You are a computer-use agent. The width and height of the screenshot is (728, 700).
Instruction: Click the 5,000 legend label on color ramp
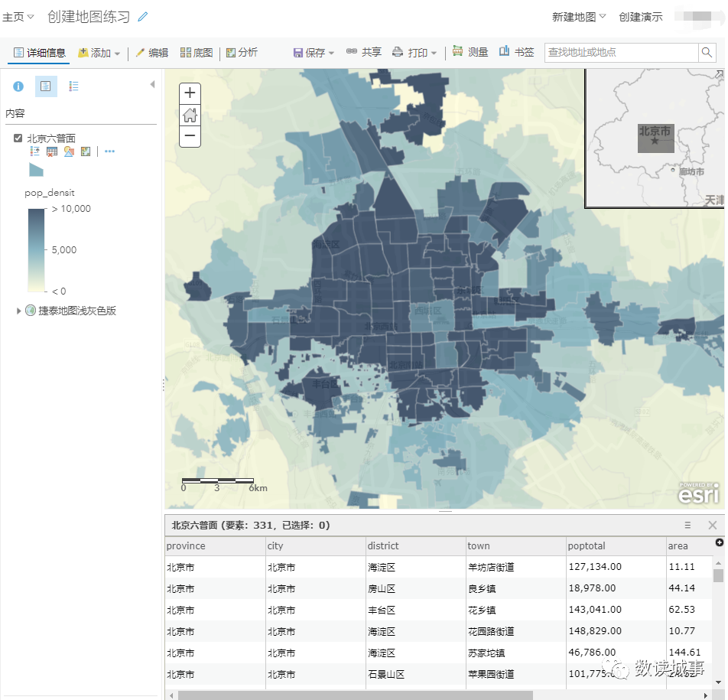(64, 250)
